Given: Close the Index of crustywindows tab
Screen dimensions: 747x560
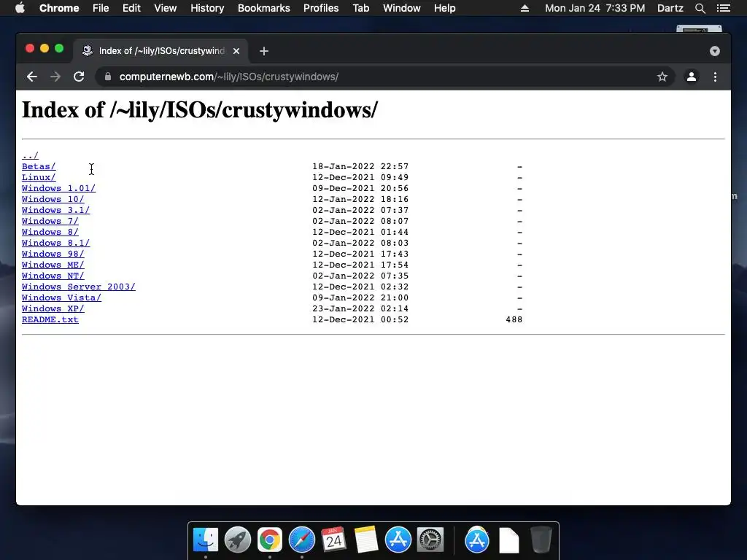Looking at the screenshot, I should (236, 51).
